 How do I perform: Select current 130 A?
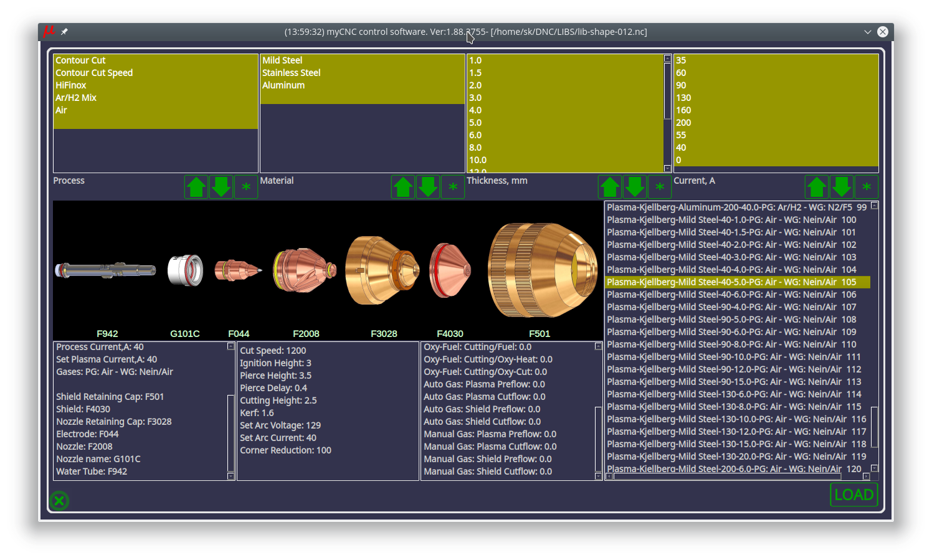776,98
